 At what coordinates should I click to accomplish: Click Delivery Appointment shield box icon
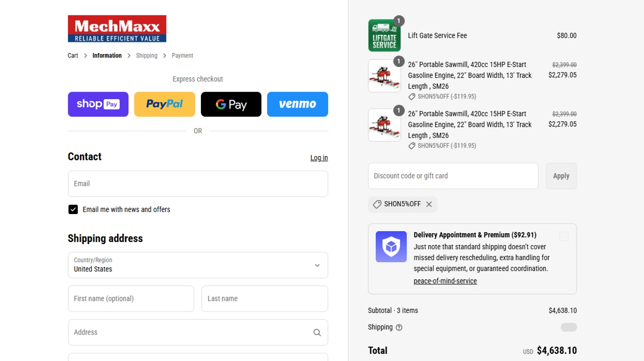pos(391,247)
